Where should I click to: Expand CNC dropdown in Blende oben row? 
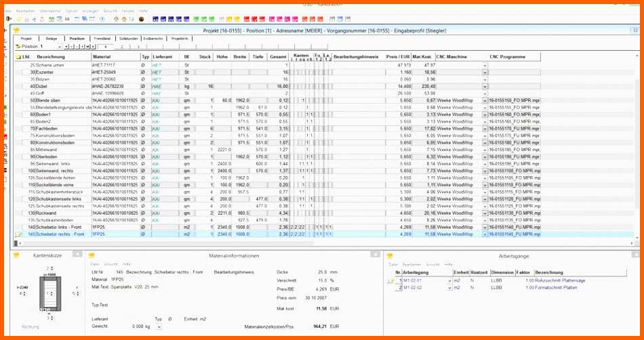(485, 100)
